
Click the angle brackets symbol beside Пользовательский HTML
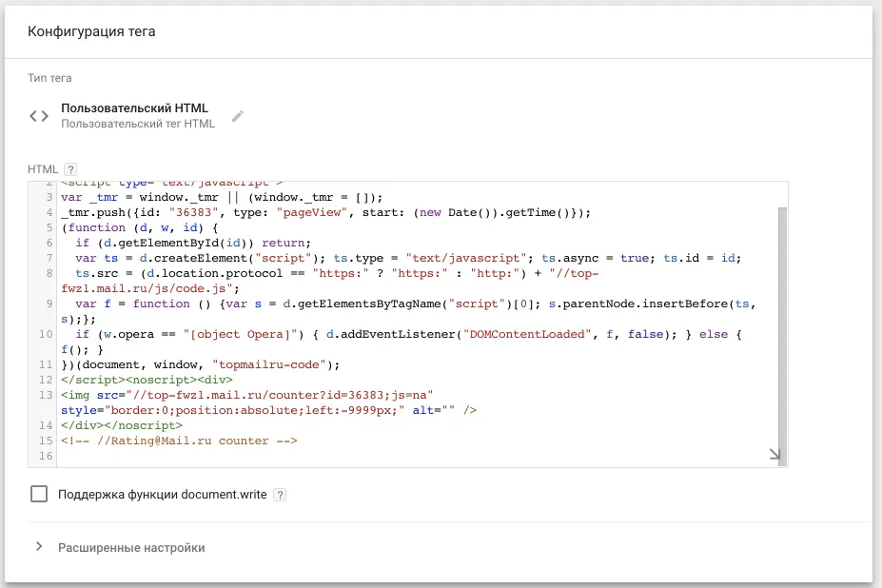[38, 115]
